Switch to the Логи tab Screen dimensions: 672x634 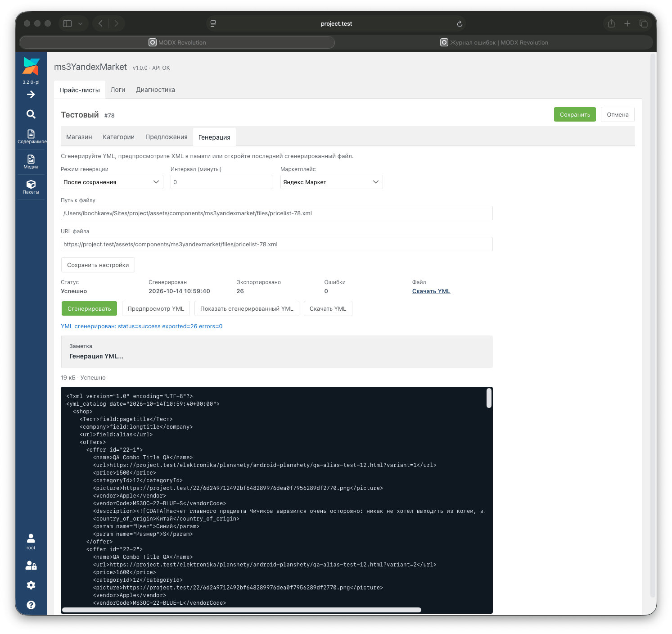[118, 90]
